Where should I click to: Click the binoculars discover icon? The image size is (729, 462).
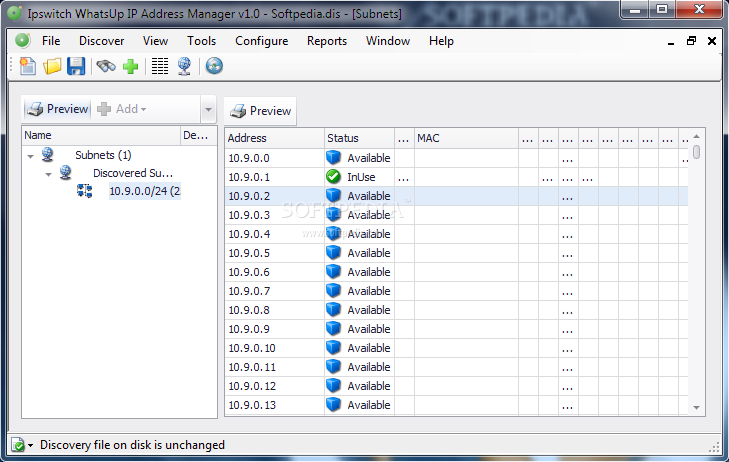(106, 66)
